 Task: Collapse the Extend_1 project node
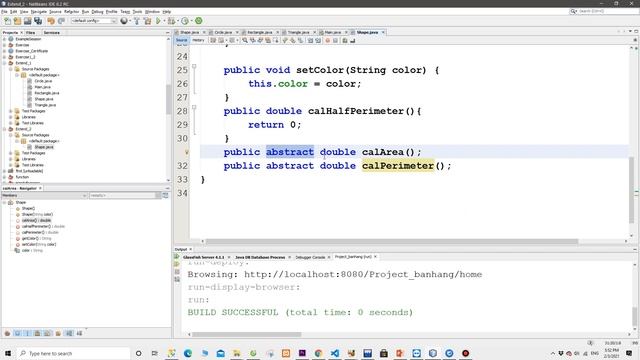point(4,63)
